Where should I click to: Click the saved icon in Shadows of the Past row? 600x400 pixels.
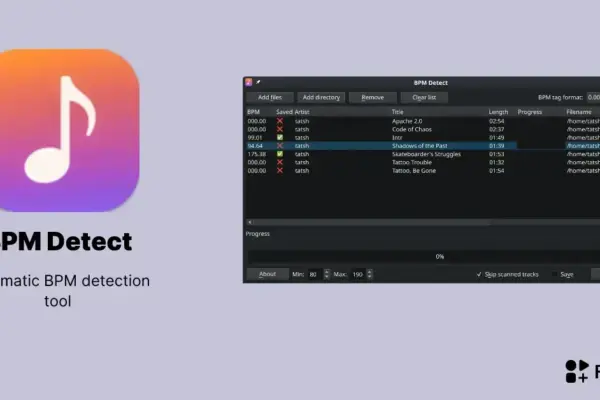click(280, 146)
